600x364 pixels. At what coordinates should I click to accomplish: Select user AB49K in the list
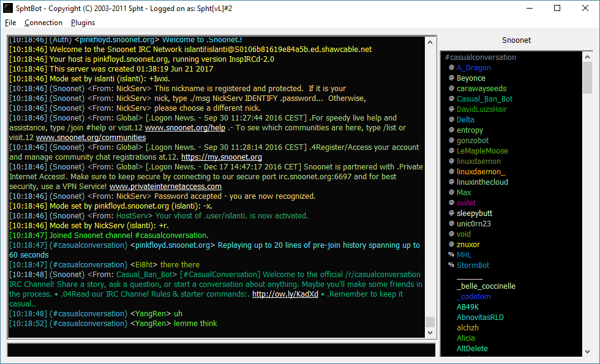point(468,306)
